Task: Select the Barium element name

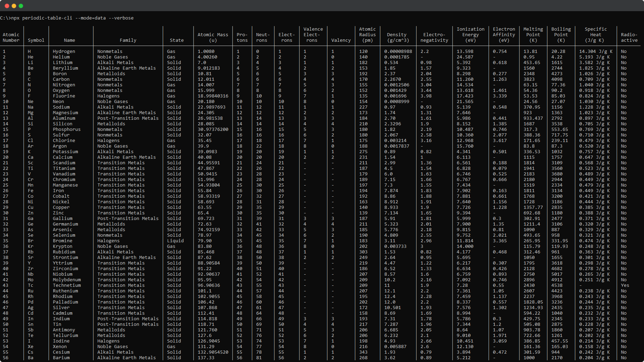Action: pyautogui.click(x=61, y=357)
